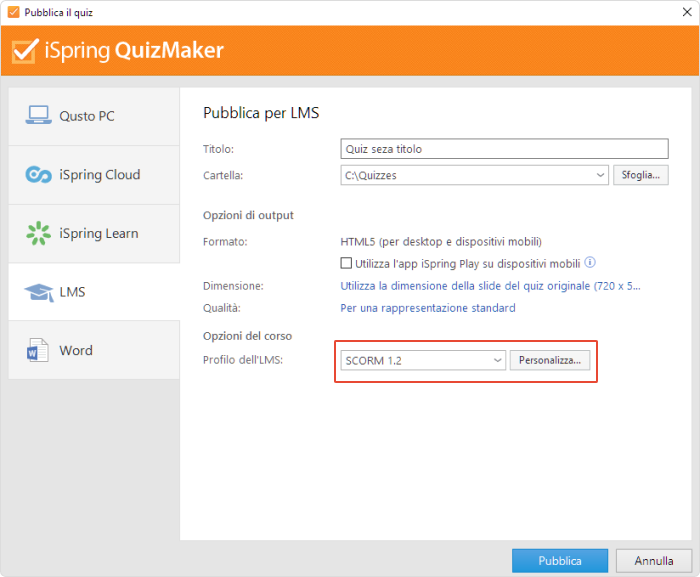Click the Personalizza... button

point(550,360)
